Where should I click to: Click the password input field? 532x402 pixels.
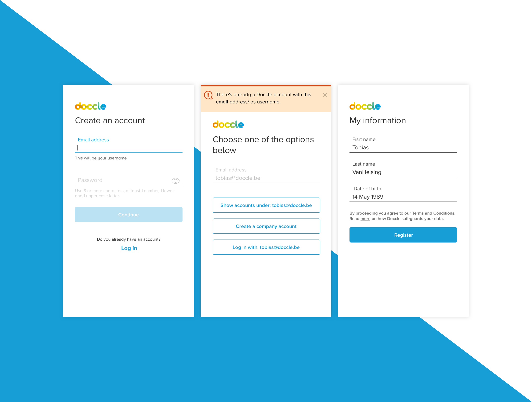[129, 180]
